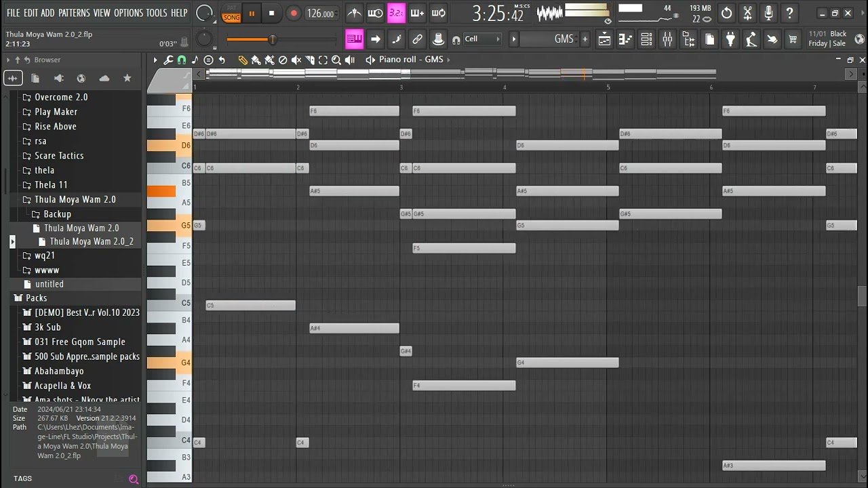Open the plugin picker plug icon
Image resolution: width=868 pixels, height=488 pixels.
(x=730, y=39)
